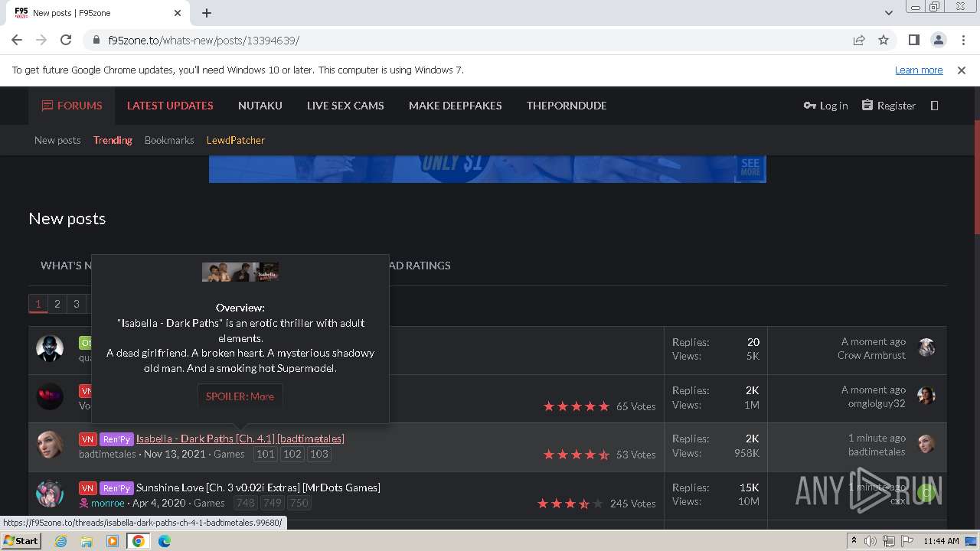This screenshot has height=551, width=980.
Task: Select the New posts sub-navigation link
Action: pyautogui.click(x=57, y=140)
